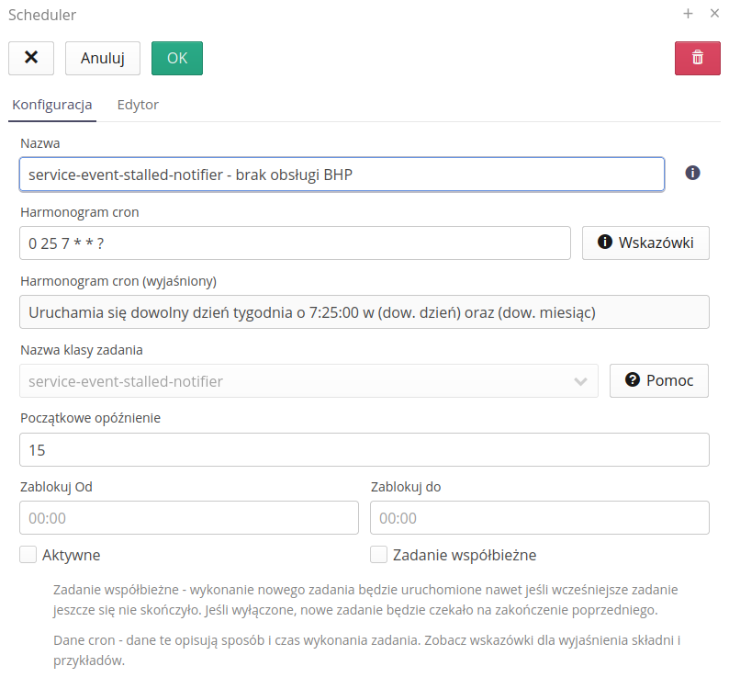Click the plus icon in the title bar

pyautogui.click(x=688, y=14)
